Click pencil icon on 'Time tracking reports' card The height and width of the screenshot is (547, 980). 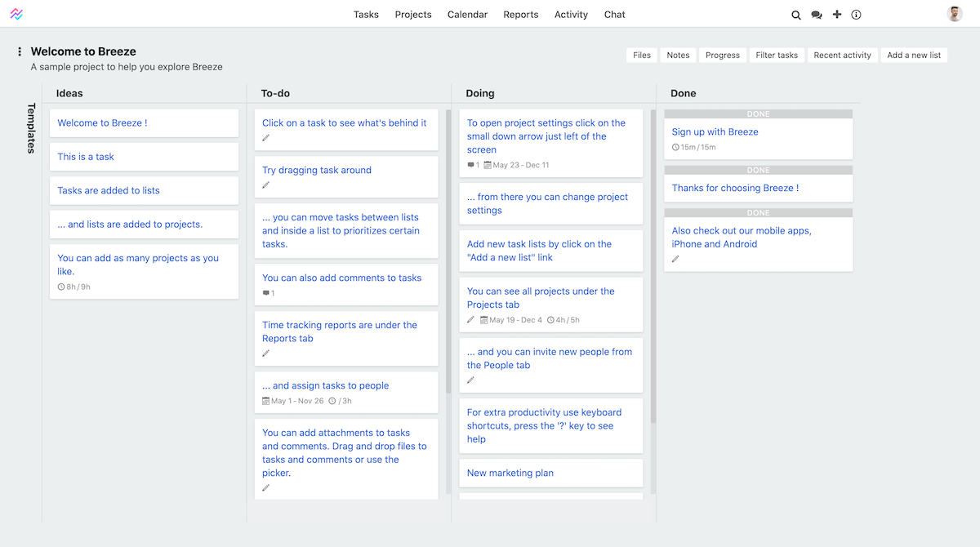(x=266, y=354)
